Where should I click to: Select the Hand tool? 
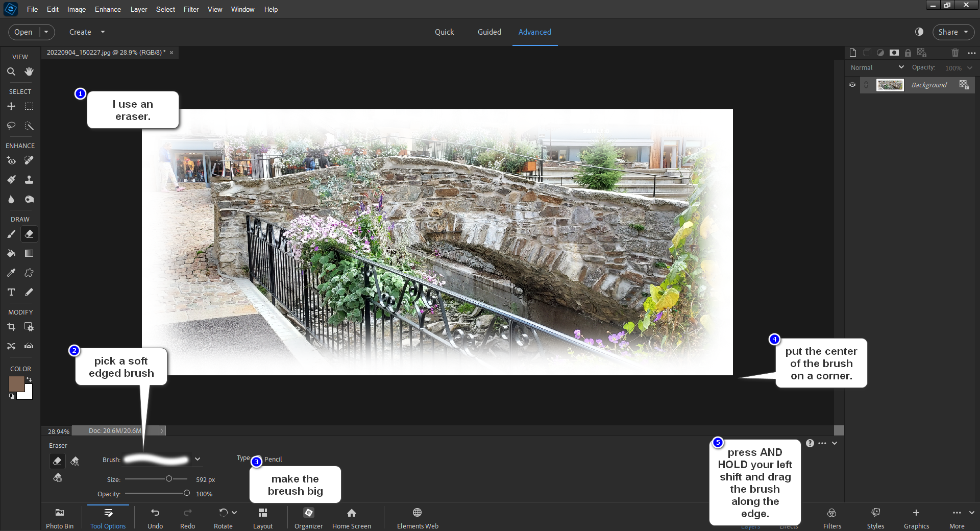pyautogui.click(x=29, y=71)
